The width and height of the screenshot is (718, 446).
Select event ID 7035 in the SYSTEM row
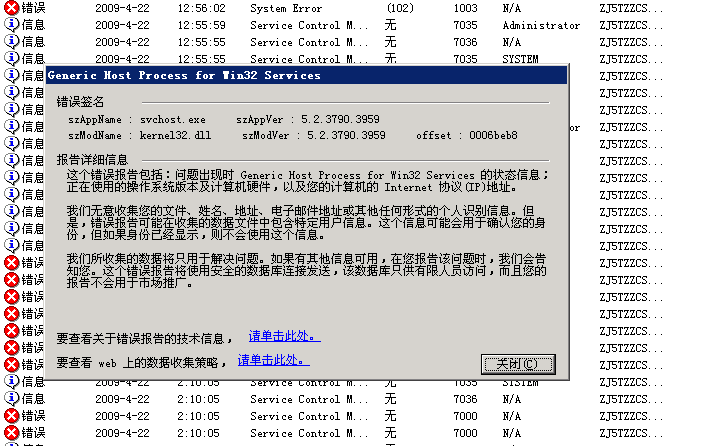click(465, 59)
